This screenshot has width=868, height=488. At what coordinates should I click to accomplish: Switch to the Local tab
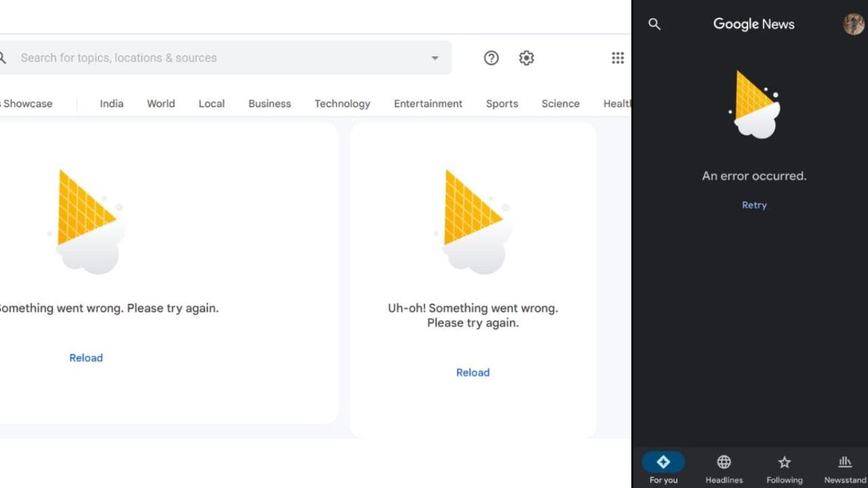[212, 104]
